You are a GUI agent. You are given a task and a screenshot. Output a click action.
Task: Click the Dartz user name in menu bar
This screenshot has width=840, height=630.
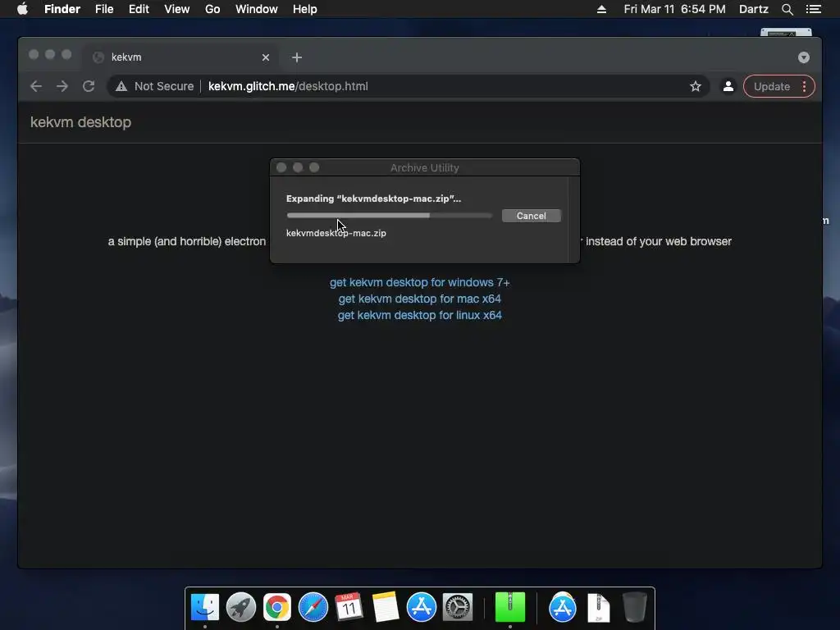point(753,9)
